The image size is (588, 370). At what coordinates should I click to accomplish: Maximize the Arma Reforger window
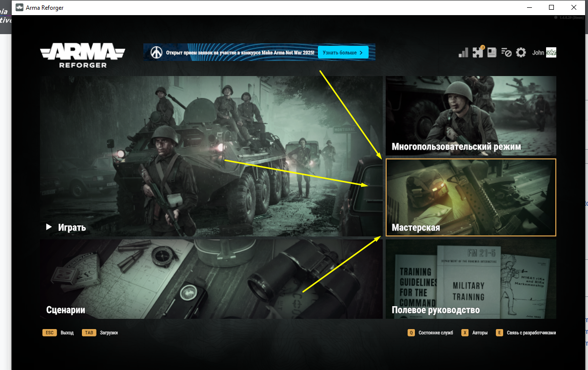coord(551,7)
